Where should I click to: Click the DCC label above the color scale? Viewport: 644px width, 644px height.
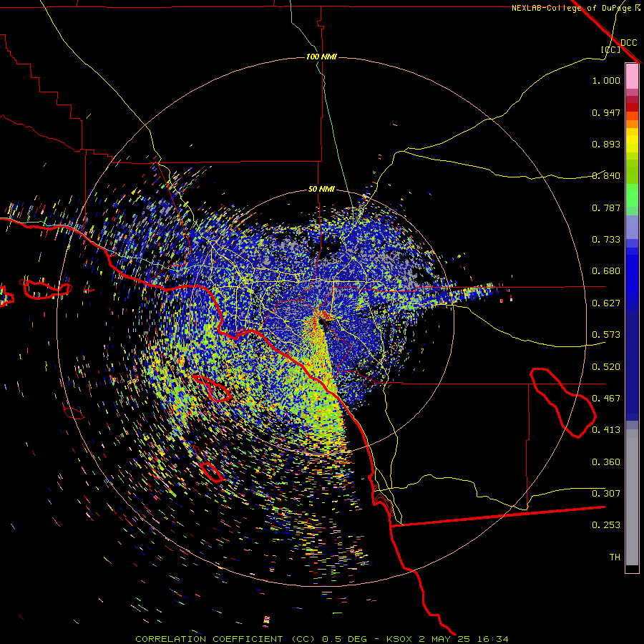click(x=629, y=43)
